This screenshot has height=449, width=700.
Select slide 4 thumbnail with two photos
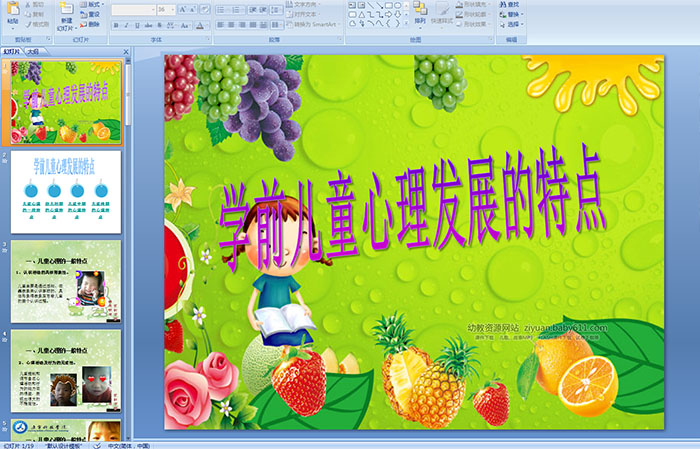(x=66, y=371)
